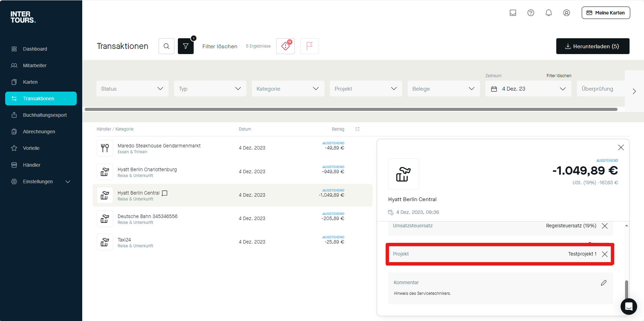Screen dimensions: 644x321
Task: Remove Testprojekt 1 from Projekt field
Action: [605, 254]
